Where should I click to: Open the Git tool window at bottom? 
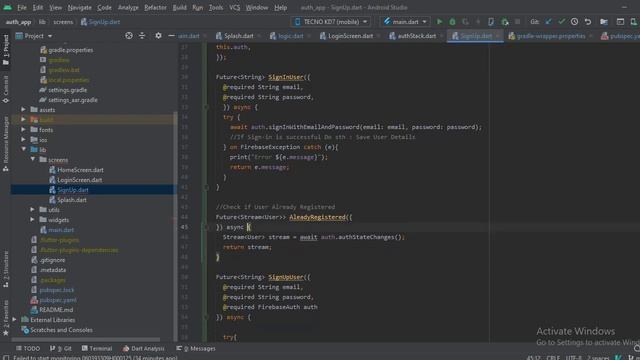pos(60,348)
